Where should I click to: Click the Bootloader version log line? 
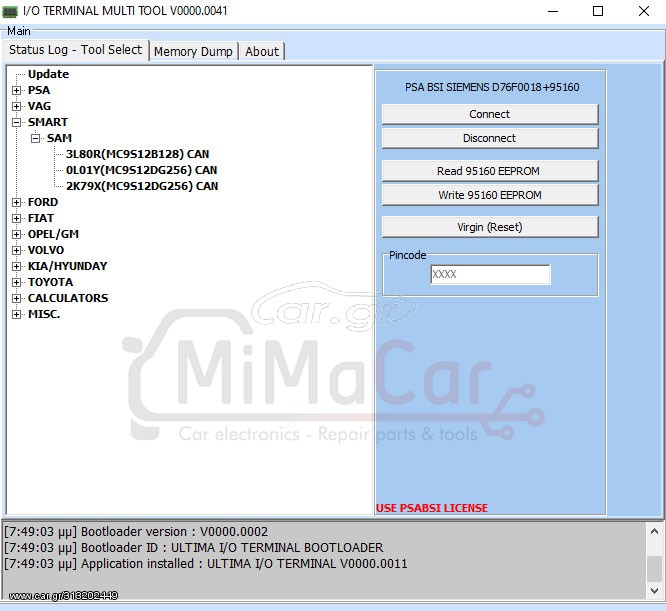pyautogui.click(x=136, y=532)
